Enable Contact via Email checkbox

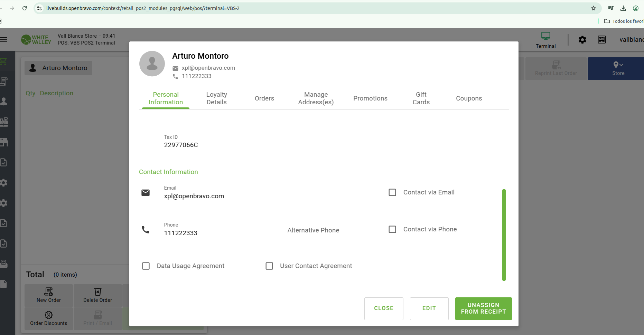392,192
